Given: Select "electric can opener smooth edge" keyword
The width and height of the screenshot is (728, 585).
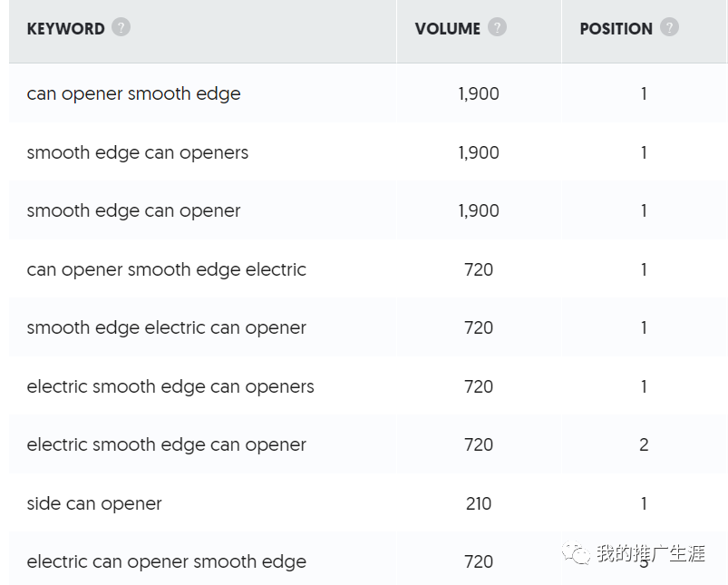Looking at the screenshot, I should (x=166, y=561).
